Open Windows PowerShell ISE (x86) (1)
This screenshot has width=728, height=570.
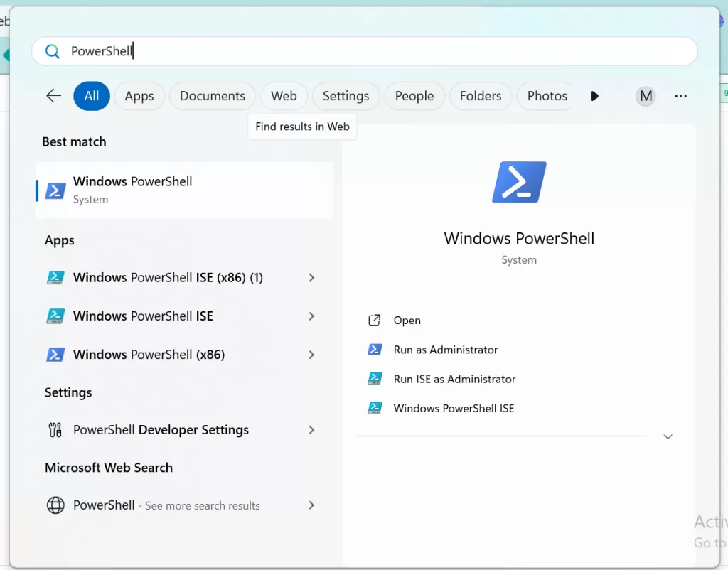pyautogui.click(x=168, y=278)
